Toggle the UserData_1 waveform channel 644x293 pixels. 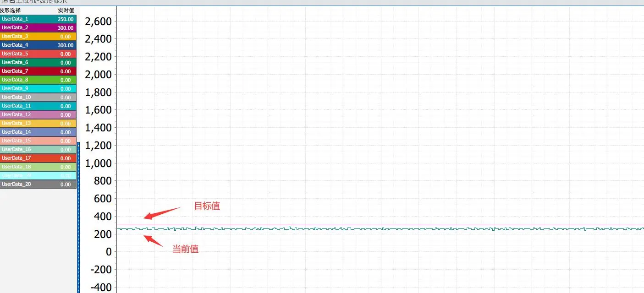15,19
